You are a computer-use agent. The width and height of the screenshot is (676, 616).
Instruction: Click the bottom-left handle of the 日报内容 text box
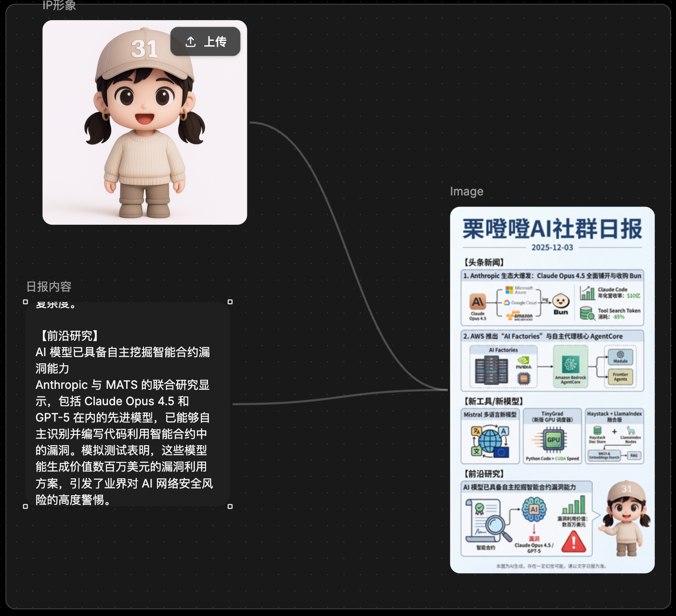[26, 506]
